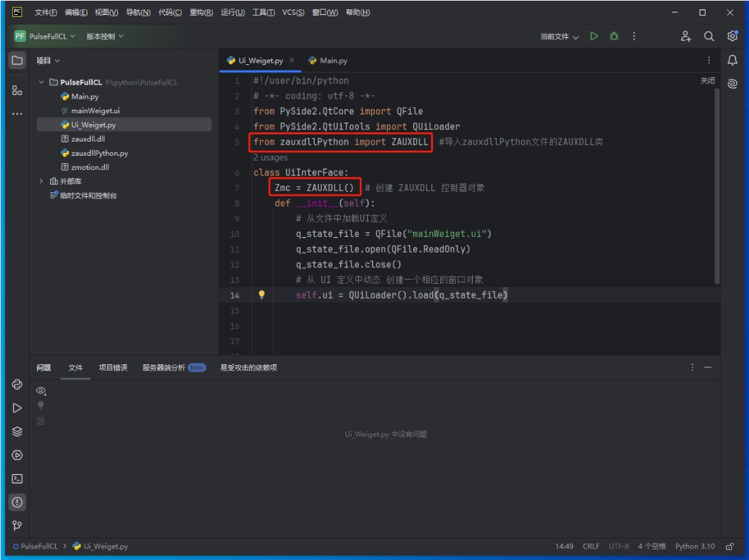Image resolution: width=749 pixels, height=560 pixels.
Task: Open the Structure tool window icon
Action: point(17,90)
